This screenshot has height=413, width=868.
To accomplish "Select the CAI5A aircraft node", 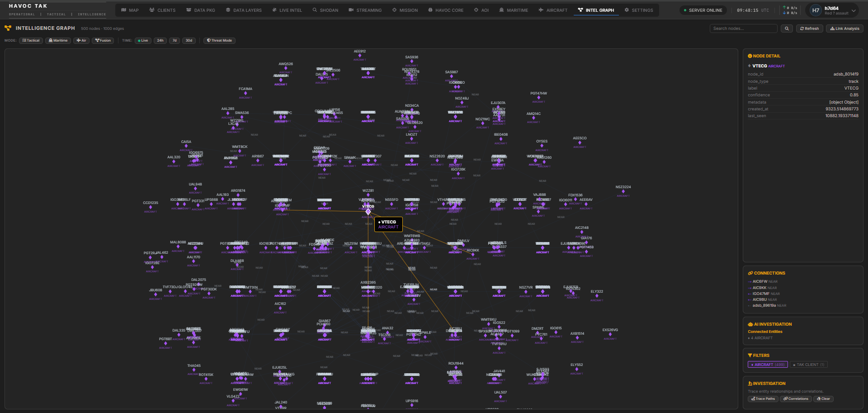I will coord(186,146).
